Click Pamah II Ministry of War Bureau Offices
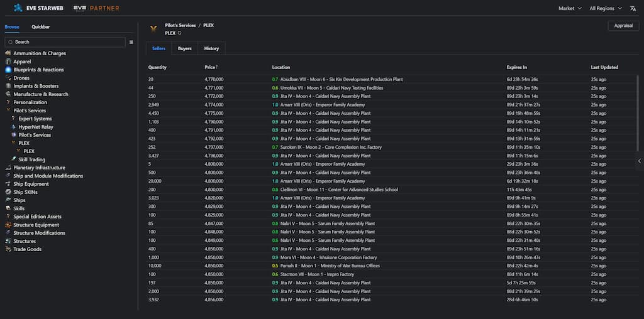Screen dimensions: 644x319 330,266
